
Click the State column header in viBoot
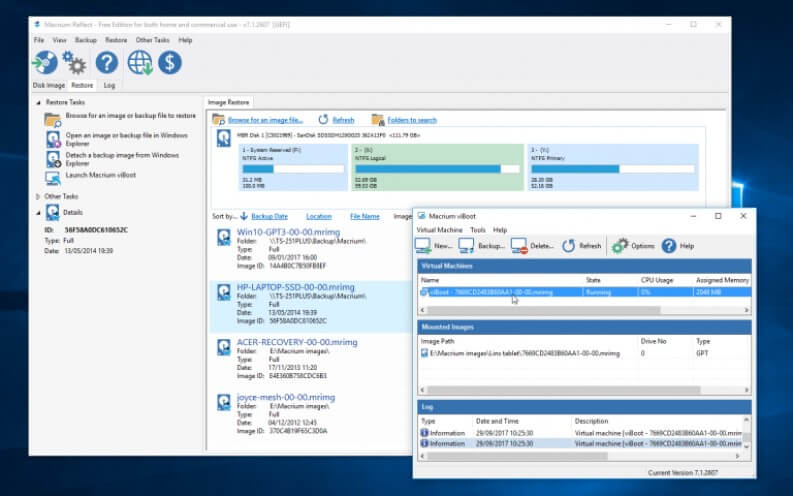[593, 280]
